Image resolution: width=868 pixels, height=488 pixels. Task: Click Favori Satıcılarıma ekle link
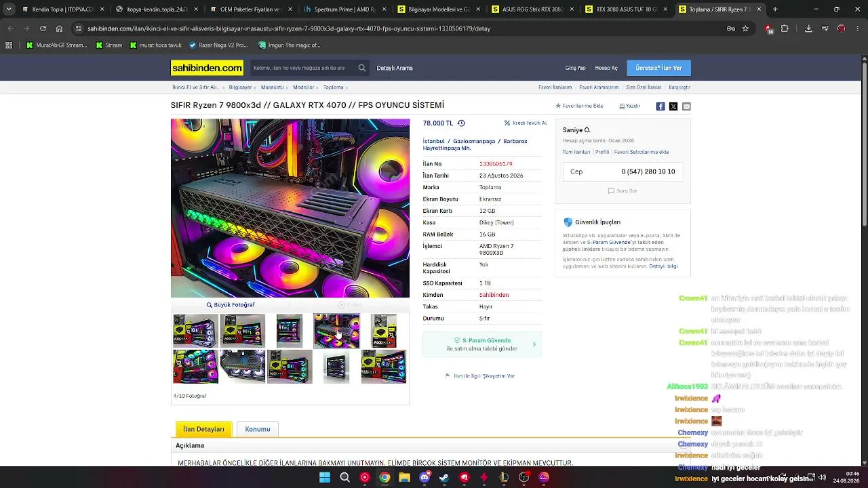pyautogui.click(x=642, y=152)
